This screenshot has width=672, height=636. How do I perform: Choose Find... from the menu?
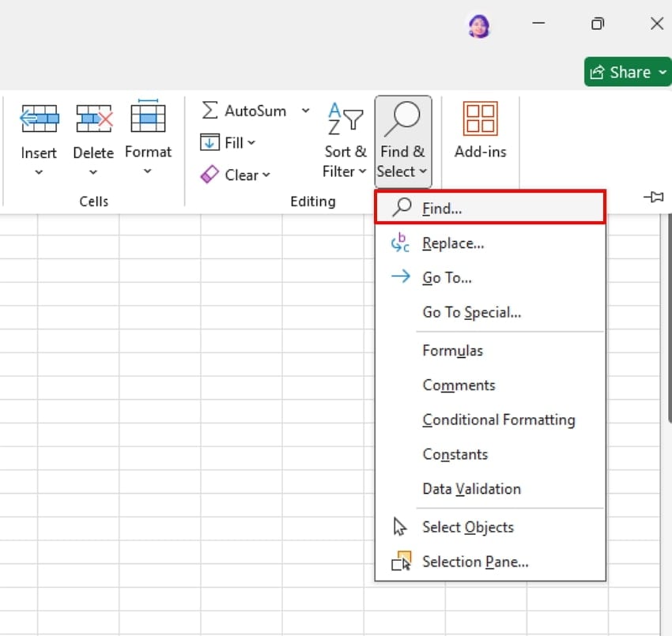[490, 208]
